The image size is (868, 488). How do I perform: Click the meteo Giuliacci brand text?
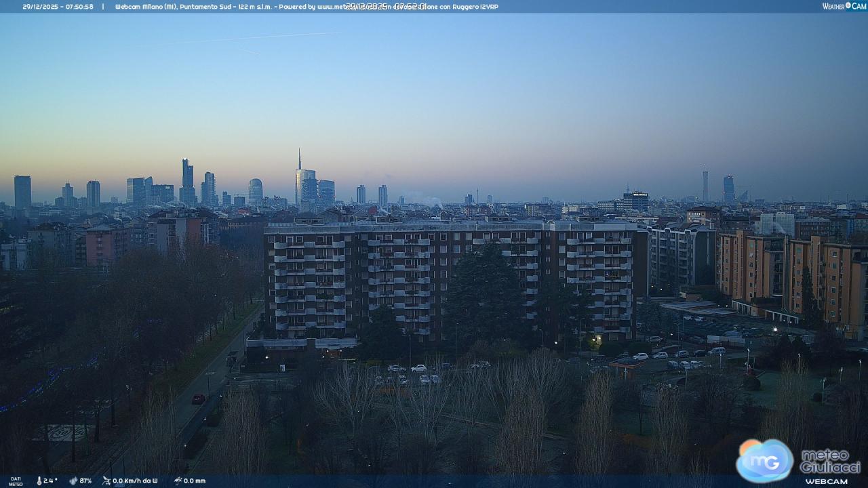click(830, 461)
